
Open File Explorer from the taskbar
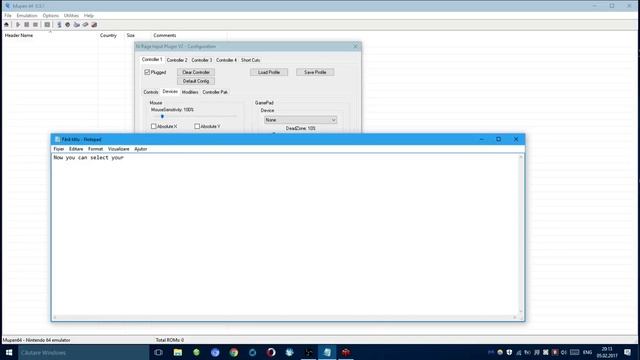coord(178,352)
